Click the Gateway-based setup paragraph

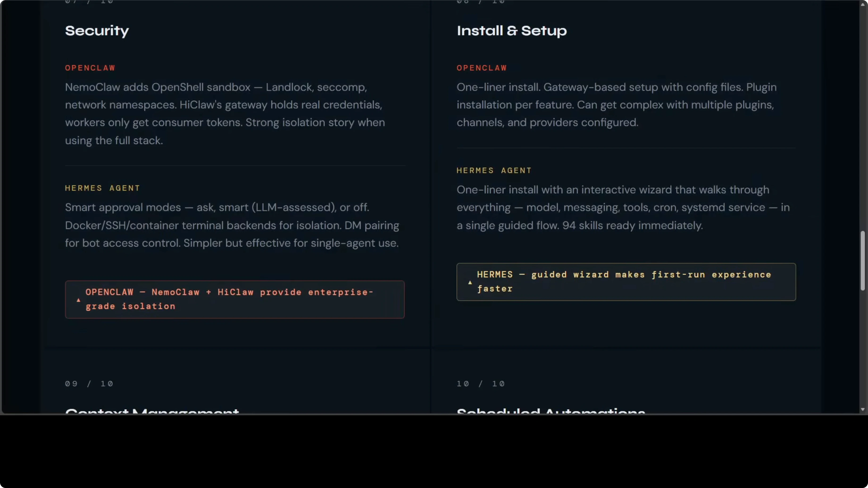616,105
